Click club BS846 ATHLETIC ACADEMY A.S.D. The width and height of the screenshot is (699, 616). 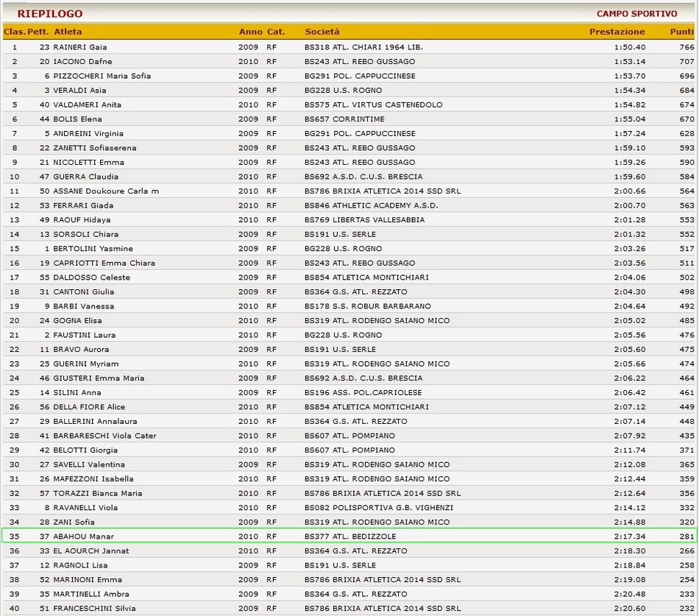click(x=372, y=205)
